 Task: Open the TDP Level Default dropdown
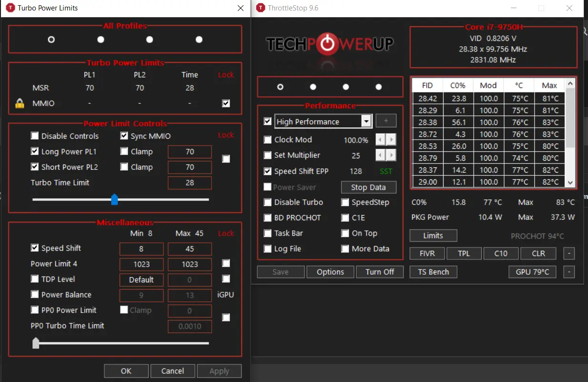click(142, 279)
